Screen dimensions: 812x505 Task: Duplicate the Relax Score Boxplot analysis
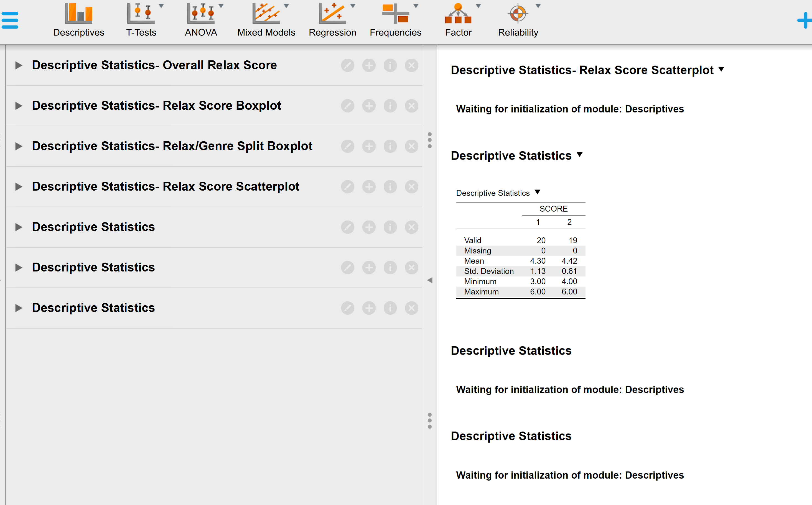point(369,106)
